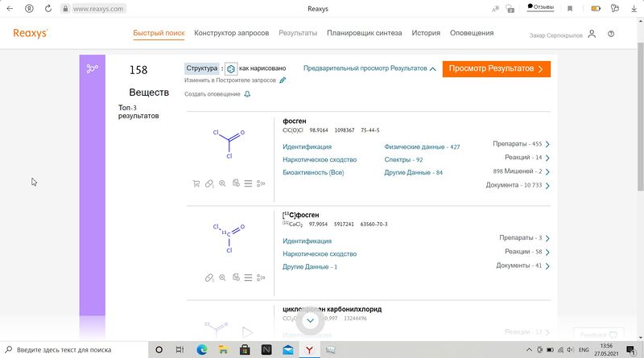Screen dimensions: 644x358
Task: Click the orange Просмотр Результатов button
Action: [x=496, y=69]
